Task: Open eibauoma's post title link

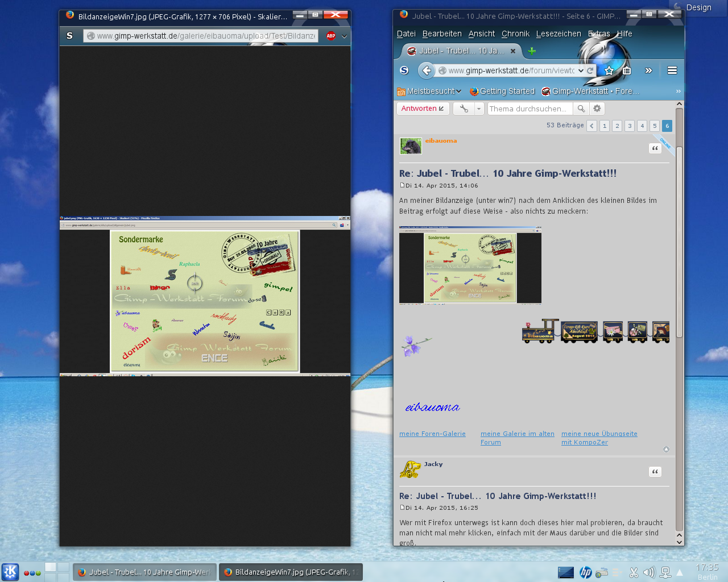Action: (508, 173)
